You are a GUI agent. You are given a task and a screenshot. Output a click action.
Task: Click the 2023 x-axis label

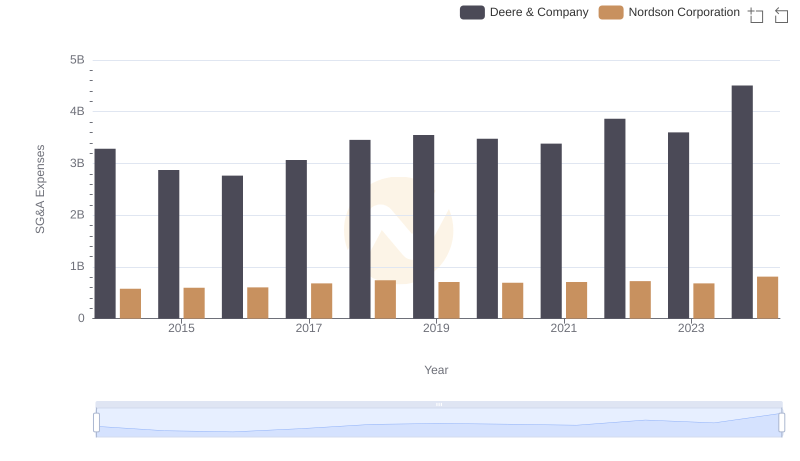691,328
